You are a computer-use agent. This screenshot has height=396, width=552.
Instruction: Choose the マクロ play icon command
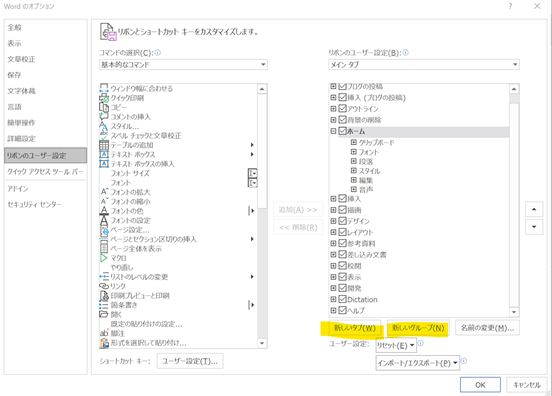pyautogui.click(x=104, y=258)
